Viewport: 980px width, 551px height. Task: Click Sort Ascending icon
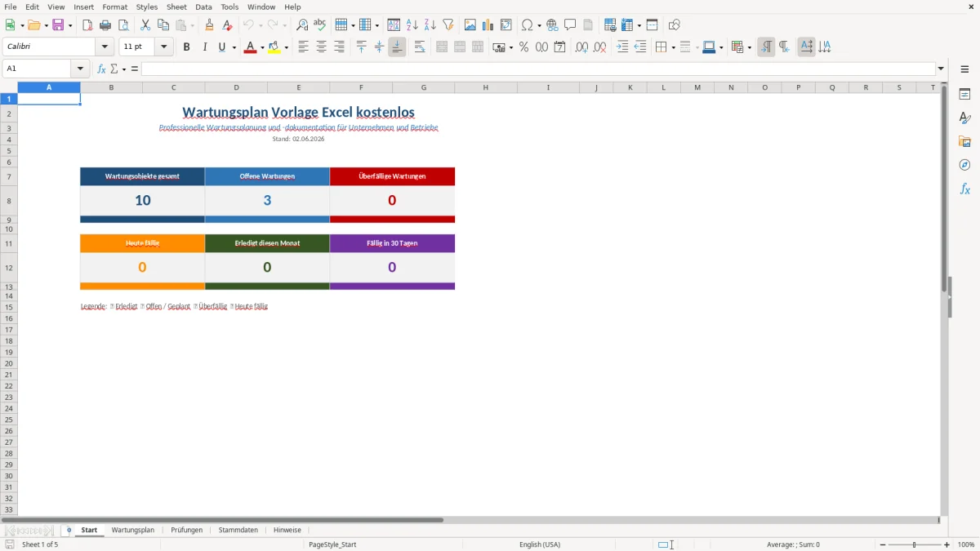[412, 25]
